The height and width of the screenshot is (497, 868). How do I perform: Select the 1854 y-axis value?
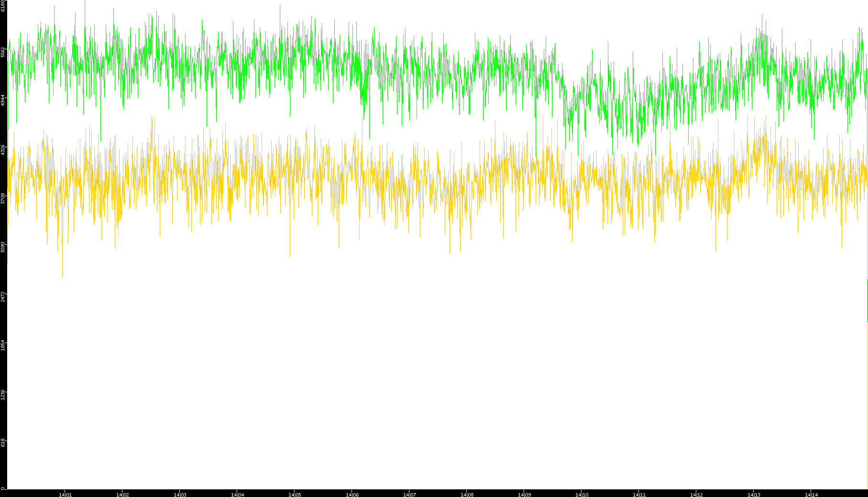coord(3,345)
